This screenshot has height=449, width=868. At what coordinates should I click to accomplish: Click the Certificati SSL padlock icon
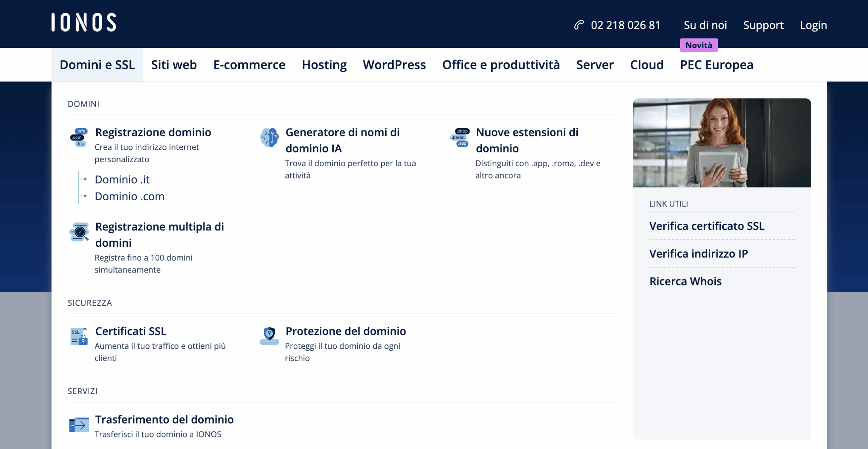pos(79,336)
